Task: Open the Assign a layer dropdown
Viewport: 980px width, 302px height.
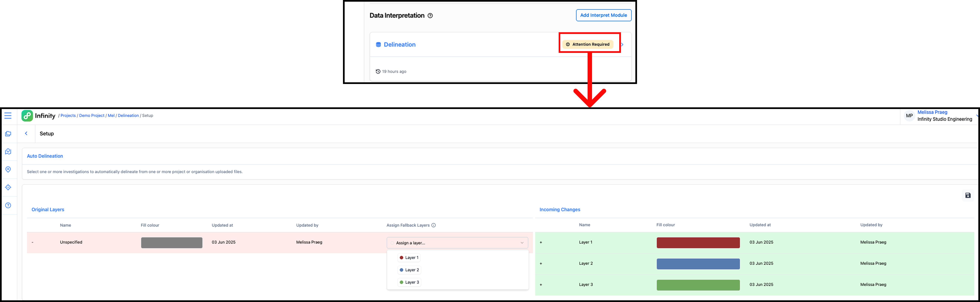Action: (x=457, y=243)
